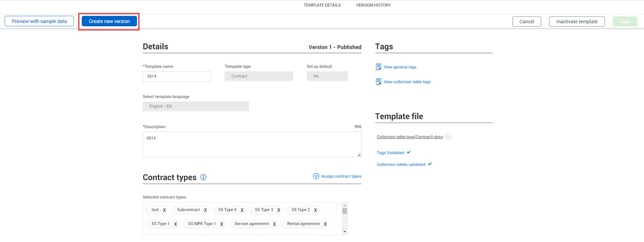The image size is (644, 242).
Task: Click the document icon for View collection table tags
Action: pyautogui.click(x=378, y=82)
